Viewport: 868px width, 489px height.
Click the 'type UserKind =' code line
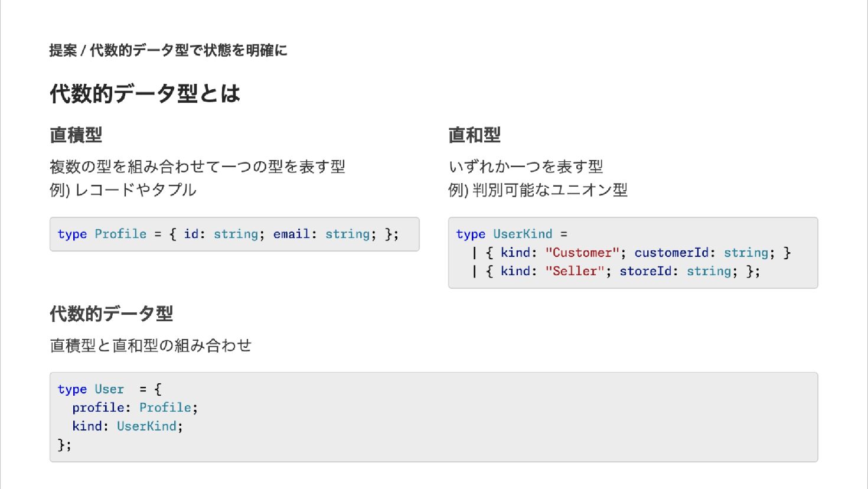point(511,234)
